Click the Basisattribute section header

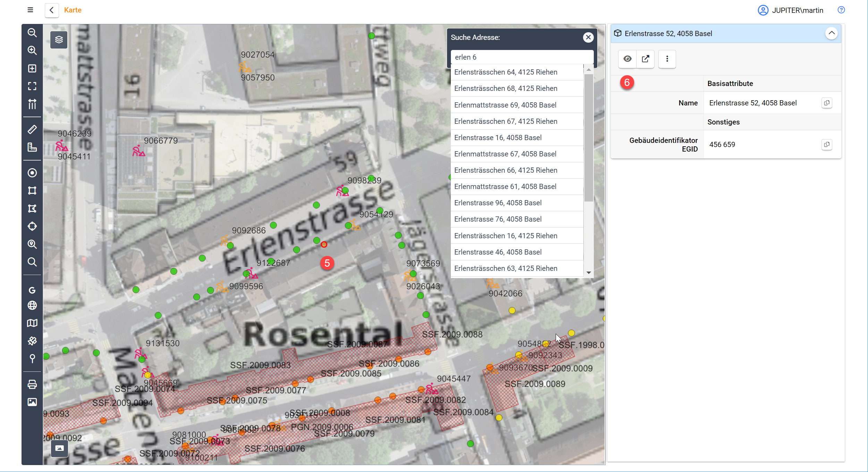tap(730, 84)
